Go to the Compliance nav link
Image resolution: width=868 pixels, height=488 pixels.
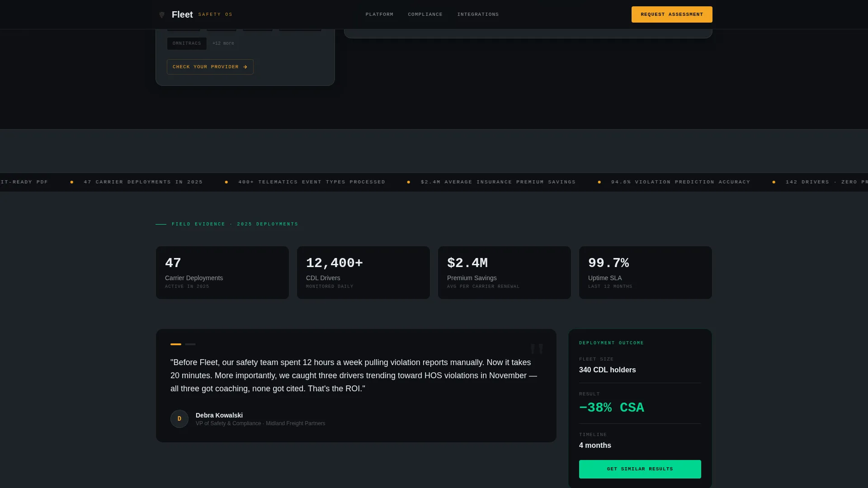tap(425, 14)
